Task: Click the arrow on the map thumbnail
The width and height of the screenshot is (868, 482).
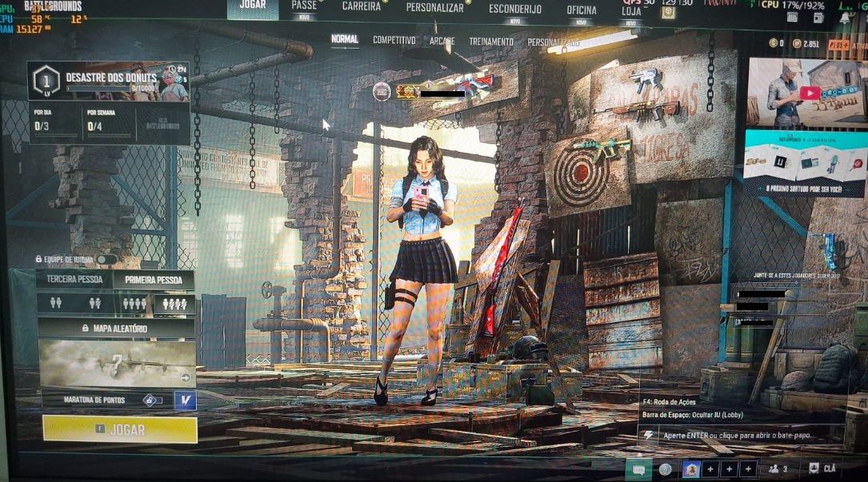Action: [186, 378]
